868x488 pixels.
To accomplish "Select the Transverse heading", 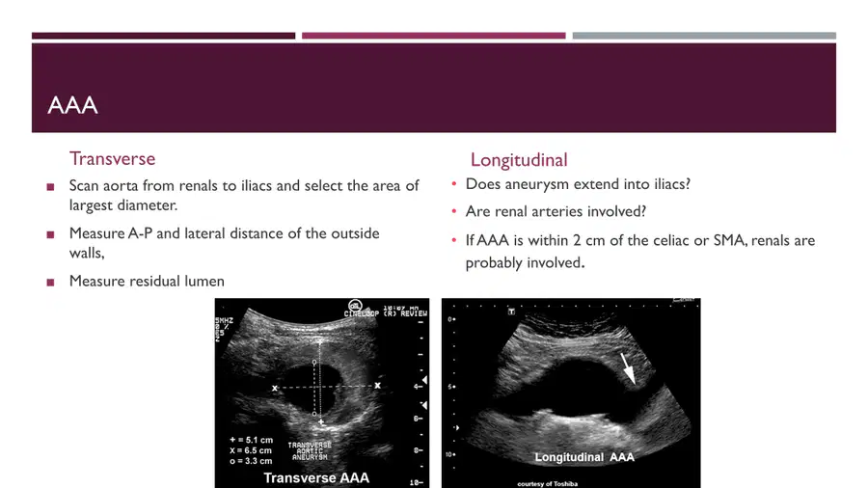I will tap(113, 159).
